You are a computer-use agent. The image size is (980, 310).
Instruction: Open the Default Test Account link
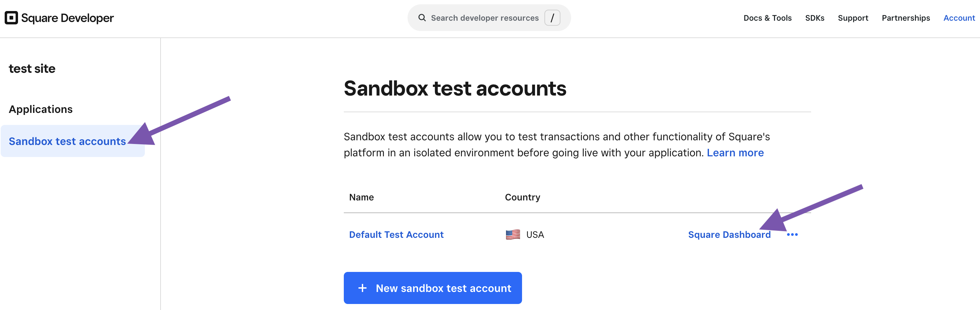coord(396,235)
